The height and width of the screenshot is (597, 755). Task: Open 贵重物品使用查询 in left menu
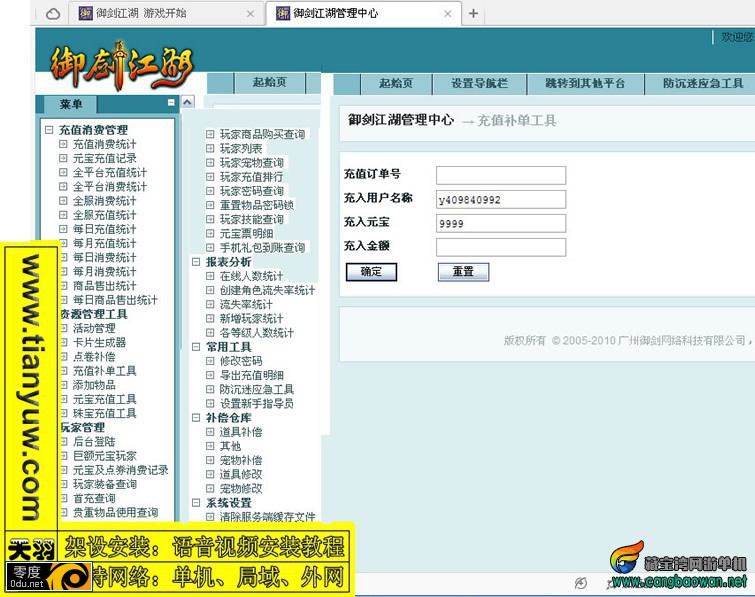coord(115,513)
